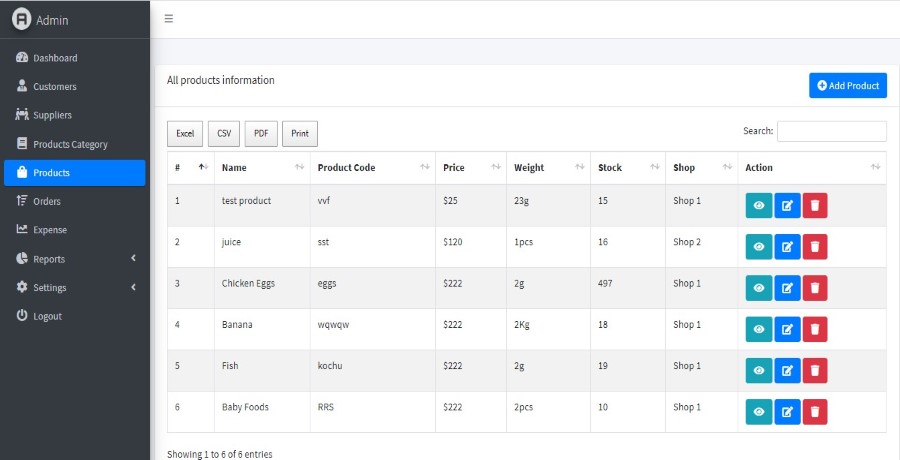900x460 pixels.
Task: Edit the juice product
Action: click(787, 247)
